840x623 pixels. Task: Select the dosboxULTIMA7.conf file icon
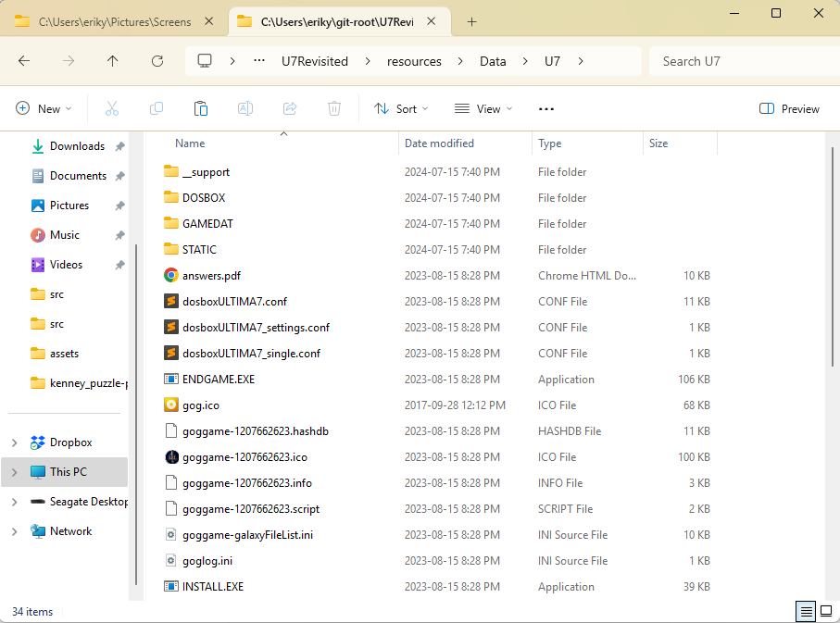[x=171, y=301]
